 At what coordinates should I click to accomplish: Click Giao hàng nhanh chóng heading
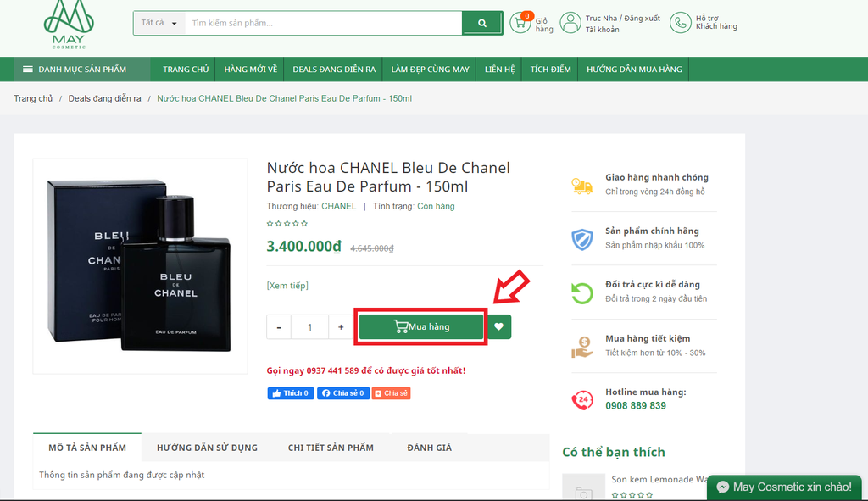tap(657, 177)
